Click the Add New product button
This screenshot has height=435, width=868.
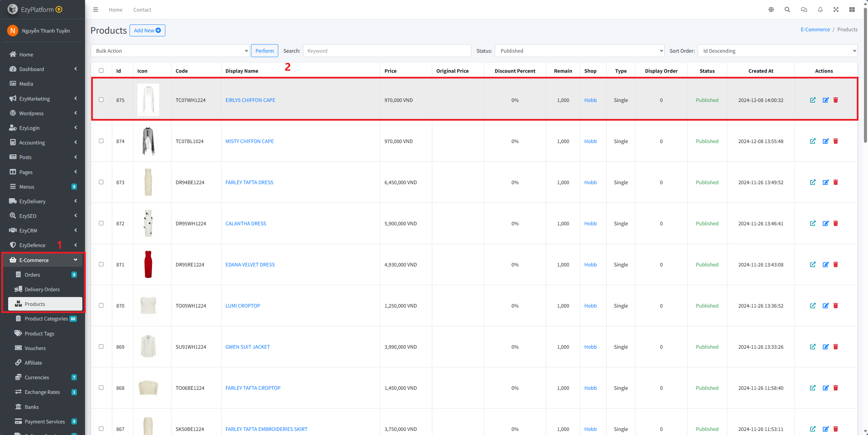coord(147,30)
